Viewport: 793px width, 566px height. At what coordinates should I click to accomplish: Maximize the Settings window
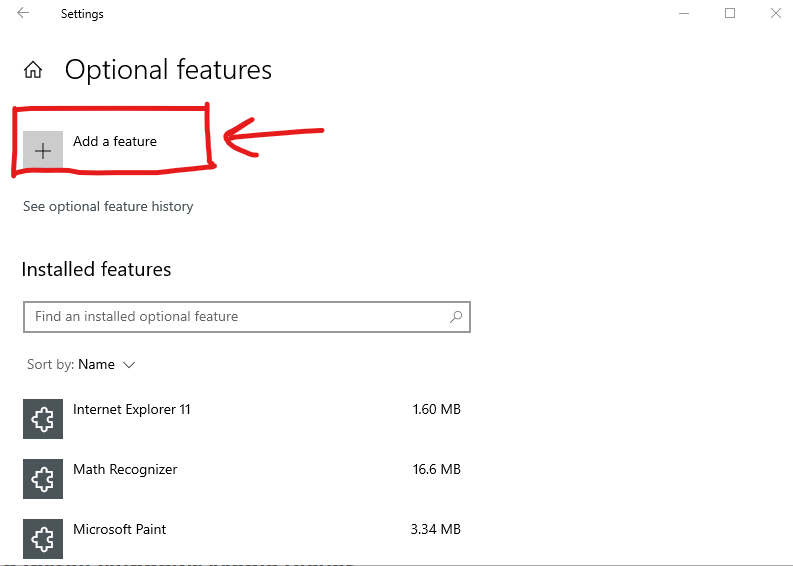(730, 13)
